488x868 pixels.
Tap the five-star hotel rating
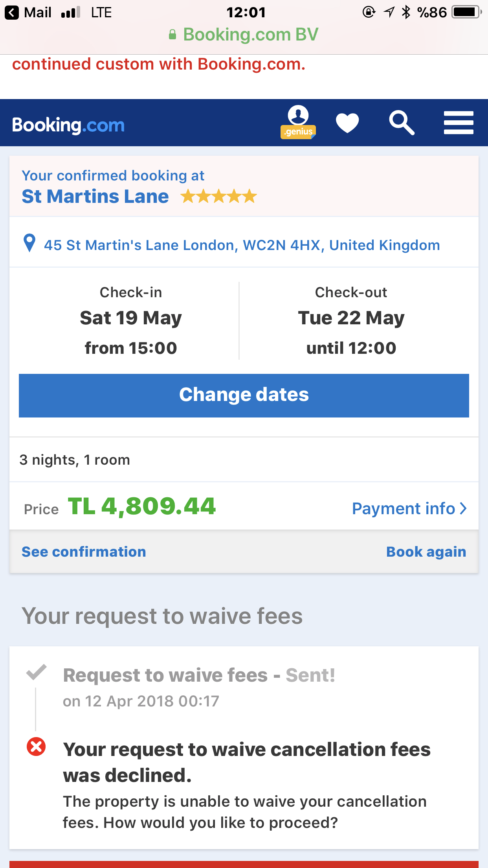[x=218, y=196]
